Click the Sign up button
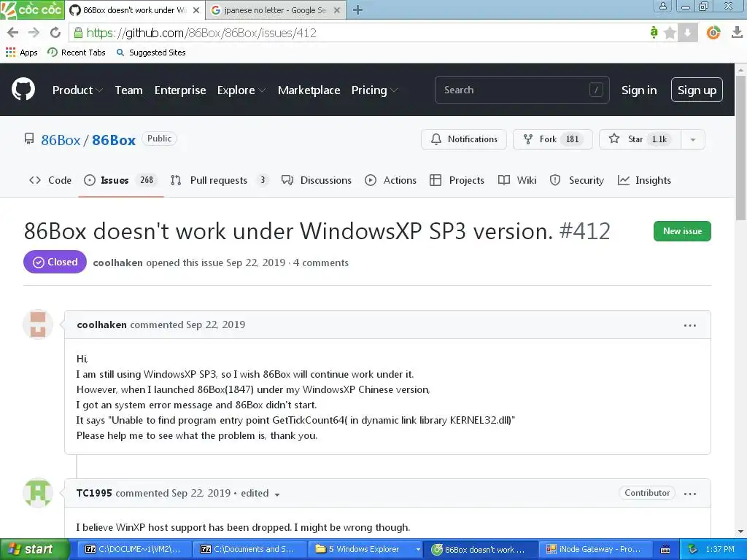The height and width of the screenshot is (560, 747). coord(697,90)
